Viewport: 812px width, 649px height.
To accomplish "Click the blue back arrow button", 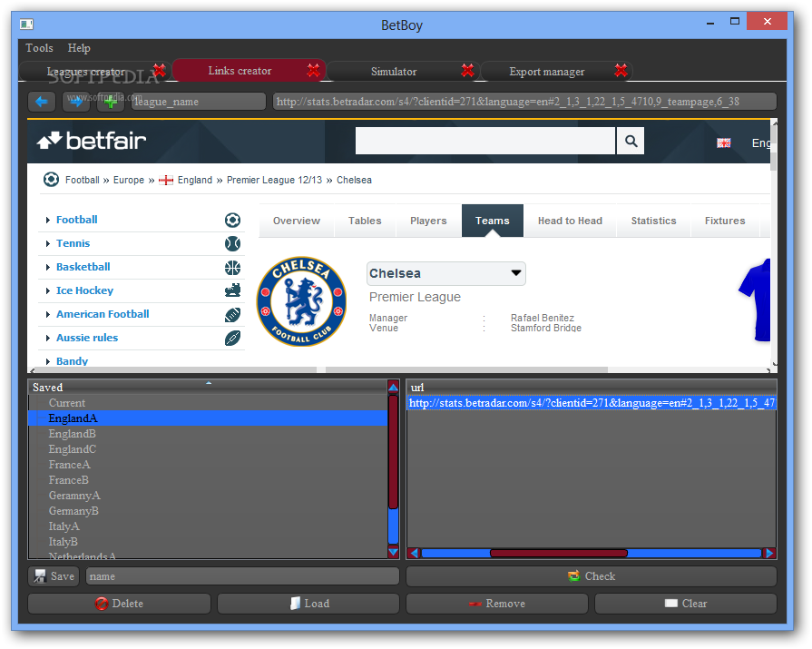I will click(42, 102).
